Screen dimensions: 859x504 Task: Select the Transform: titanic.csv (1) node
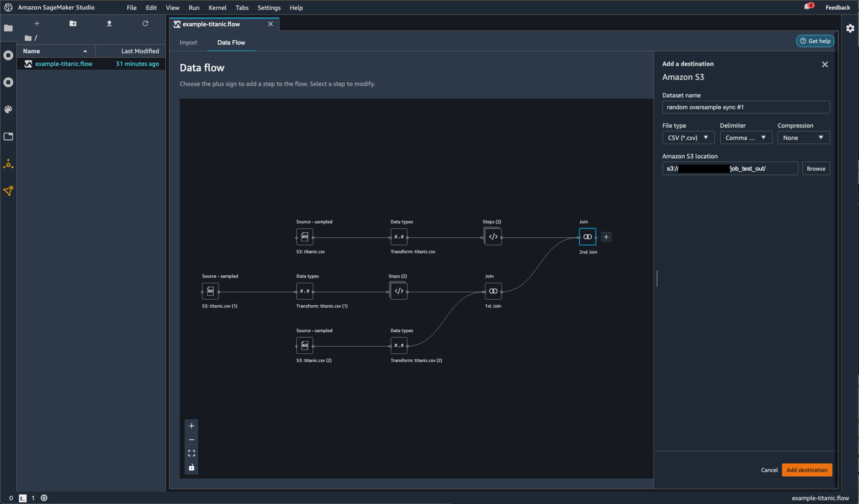[305, 291]
